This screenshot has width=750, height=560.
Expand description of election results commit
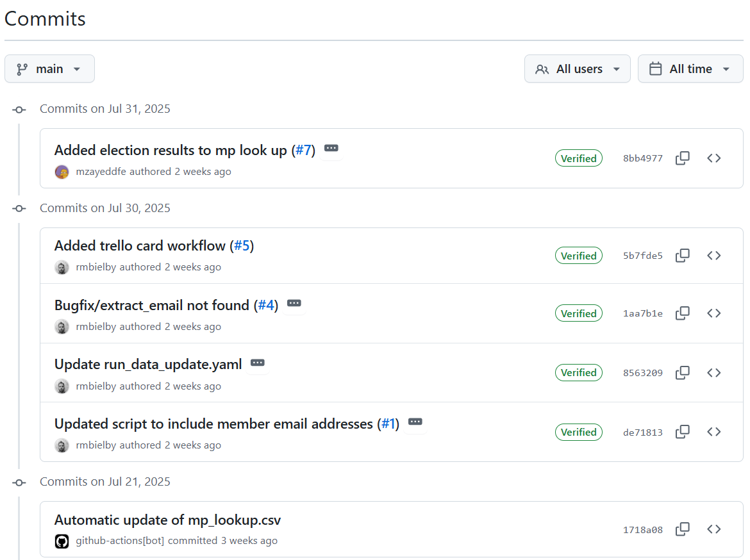[331, 148]
